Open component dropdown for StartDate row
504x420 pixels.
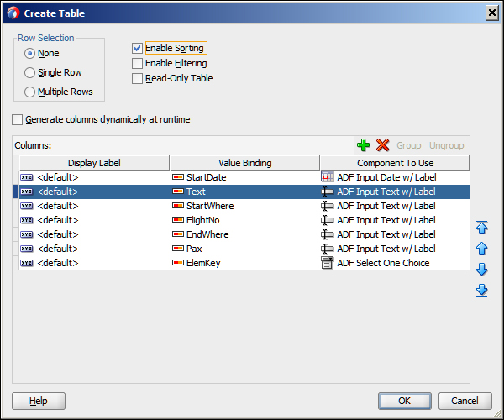395,177
